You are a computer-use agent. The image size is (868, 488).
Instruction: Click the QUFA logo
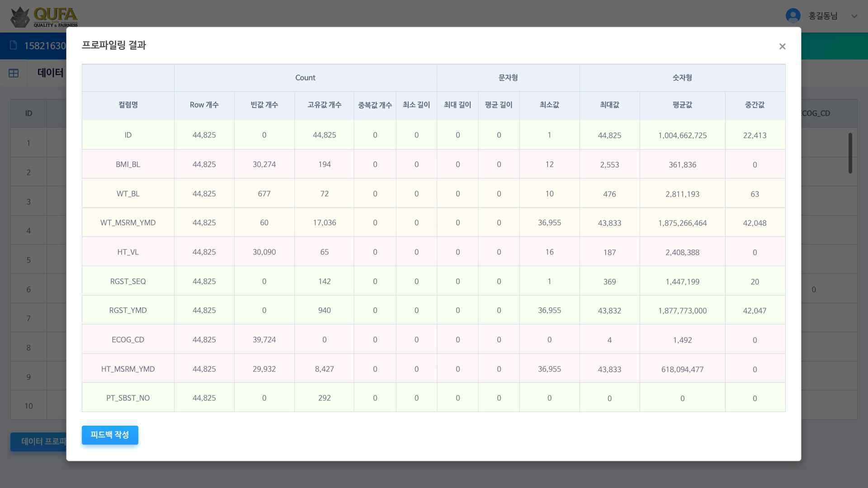pyautogui.click(x=44, y=17)
